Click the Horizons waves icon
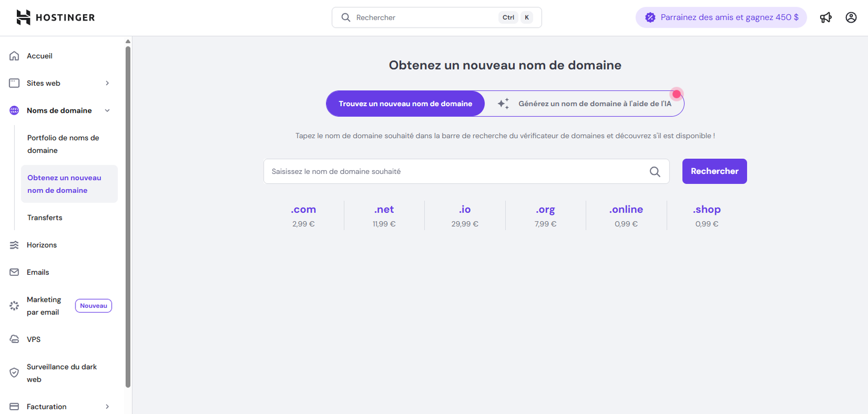 coord(15,245)
